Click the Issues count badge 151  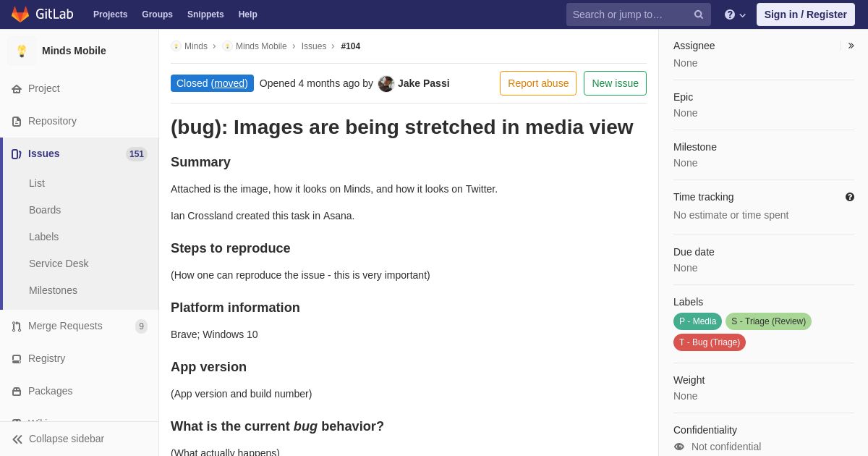pyautogui.click(x=137, y=154)
